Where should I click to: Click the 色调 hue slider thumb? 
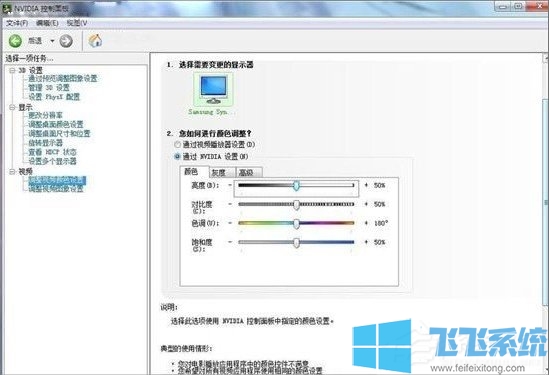297,223
